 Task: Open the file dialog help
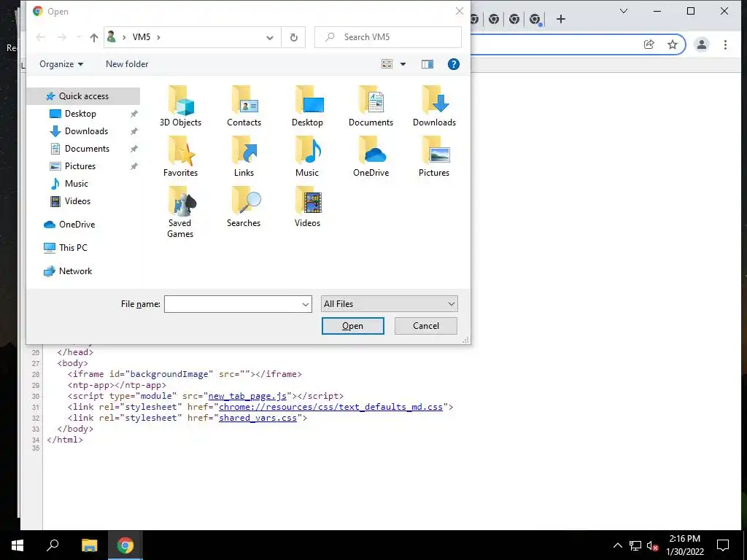click(x=454, y=64)
